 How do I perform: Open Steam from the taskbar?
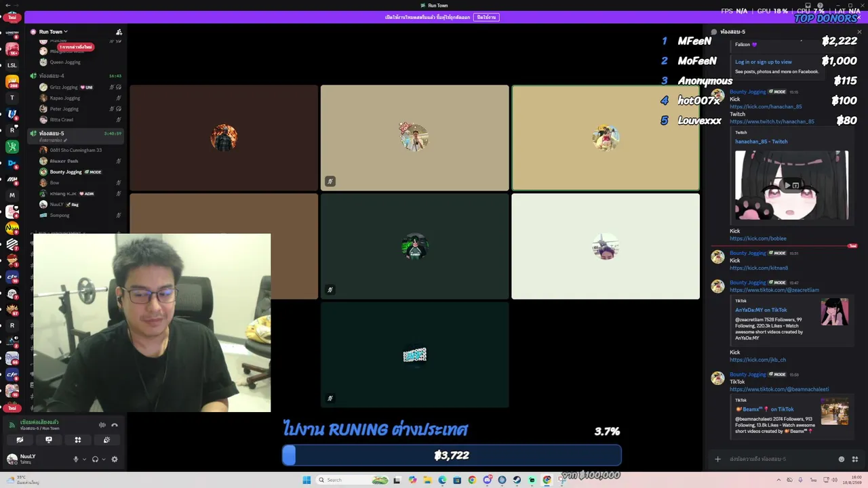(x=517, y=480)
